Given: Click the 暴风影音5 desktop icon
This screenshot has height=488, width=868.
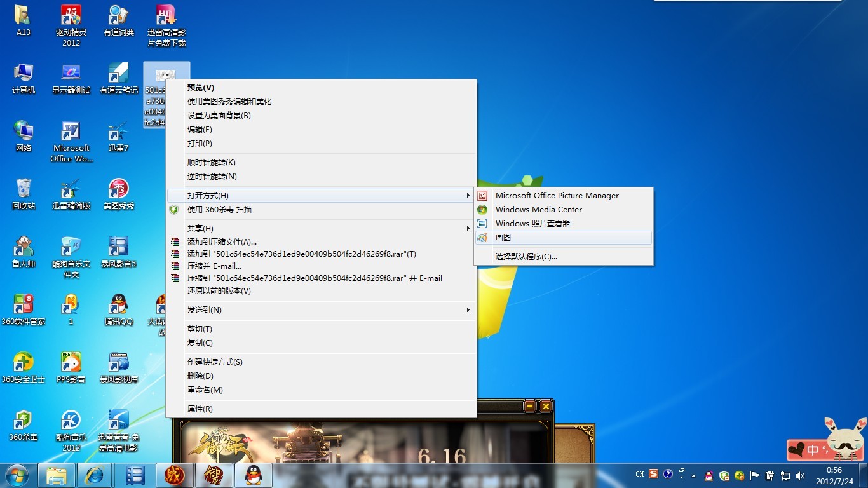Looking at the screenshot, I should (x=119, y=252).
